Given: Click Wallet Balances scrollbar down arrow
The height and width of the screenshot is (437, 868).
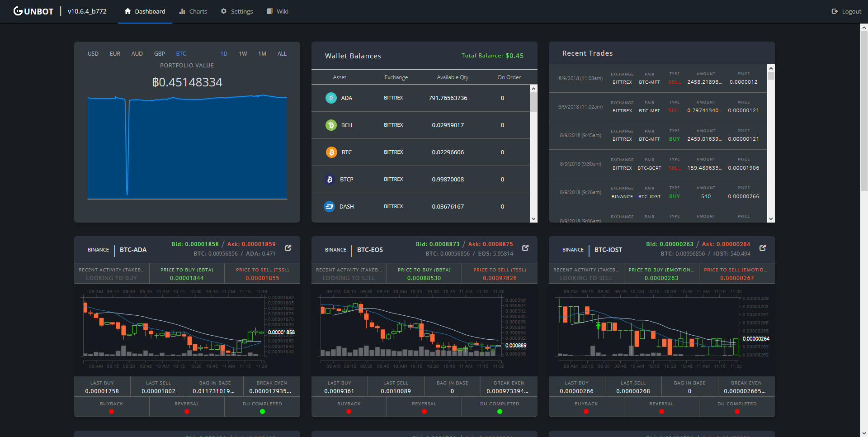Looking at the screenshot, I should (533, 219).
